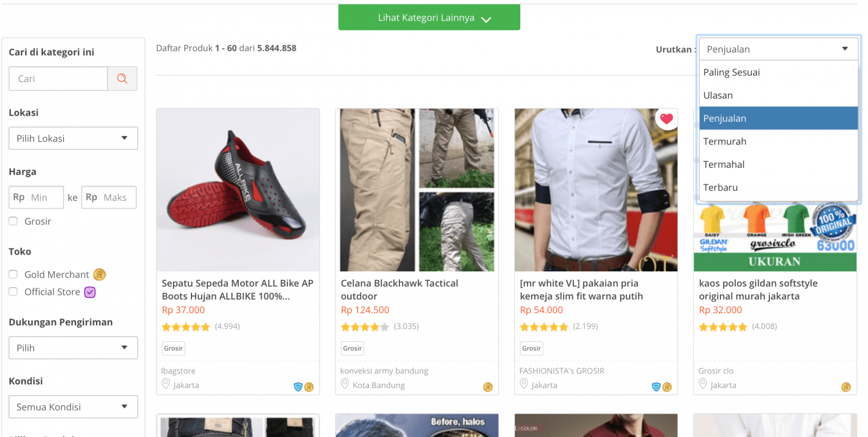Click the (3.035) review count
The image size is (868, 437).
[406, 326]
